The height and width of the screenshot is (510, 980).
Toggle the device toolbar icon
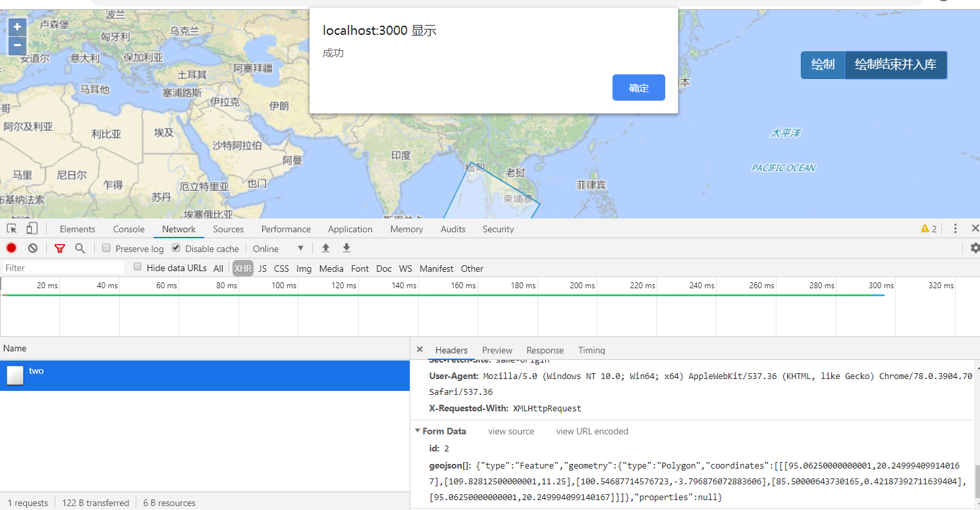click(32, 228)
